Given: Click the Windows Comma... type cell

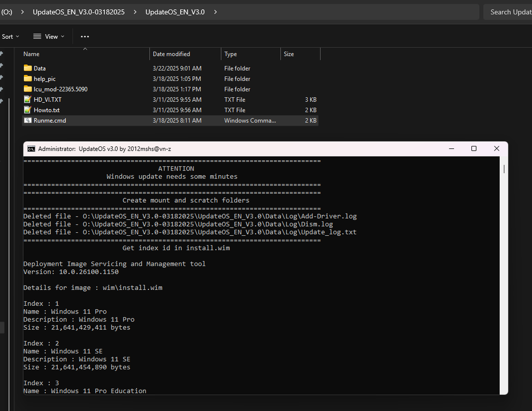Looking at the screenshot, I should point(250,121).
